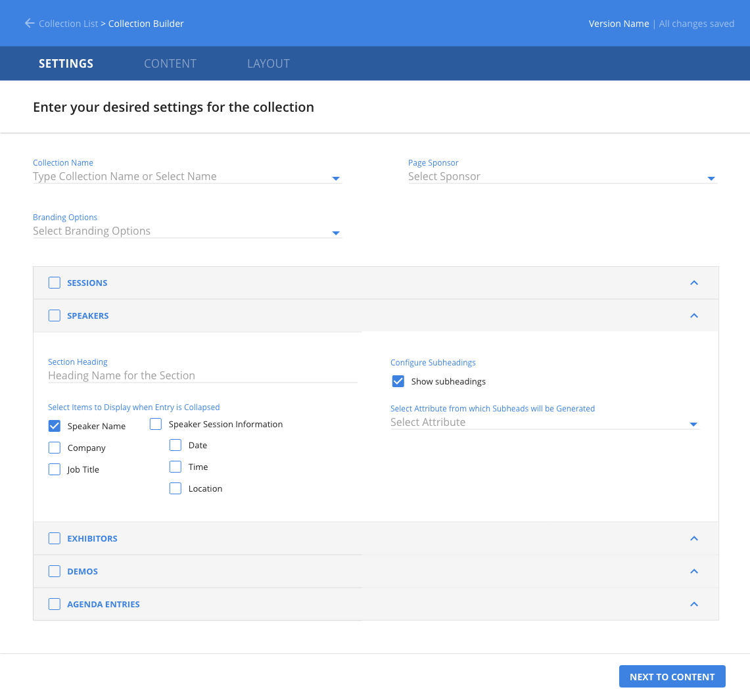Switch to the Content tab
750x700 pixels.
(x=170, y=64)
